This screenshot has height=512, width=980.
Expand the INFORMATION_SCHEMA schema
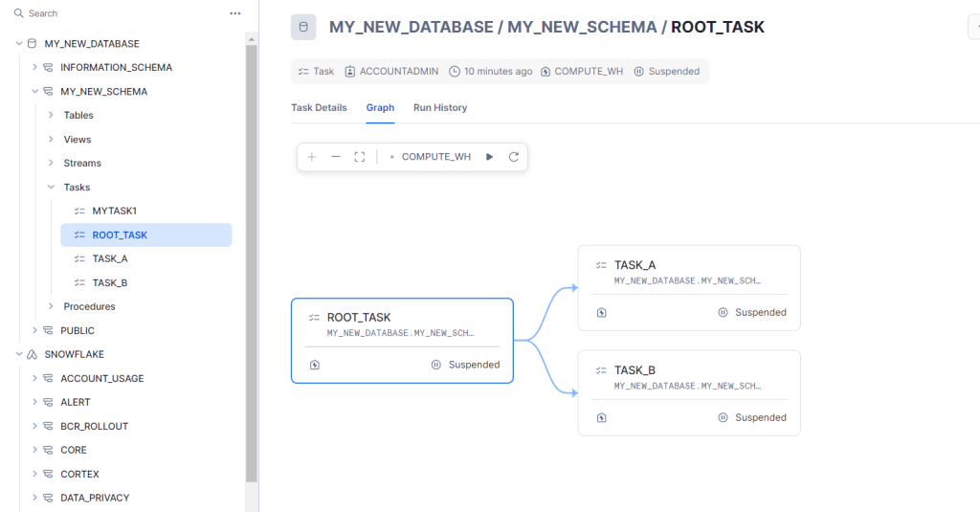[x=35, y=68]
